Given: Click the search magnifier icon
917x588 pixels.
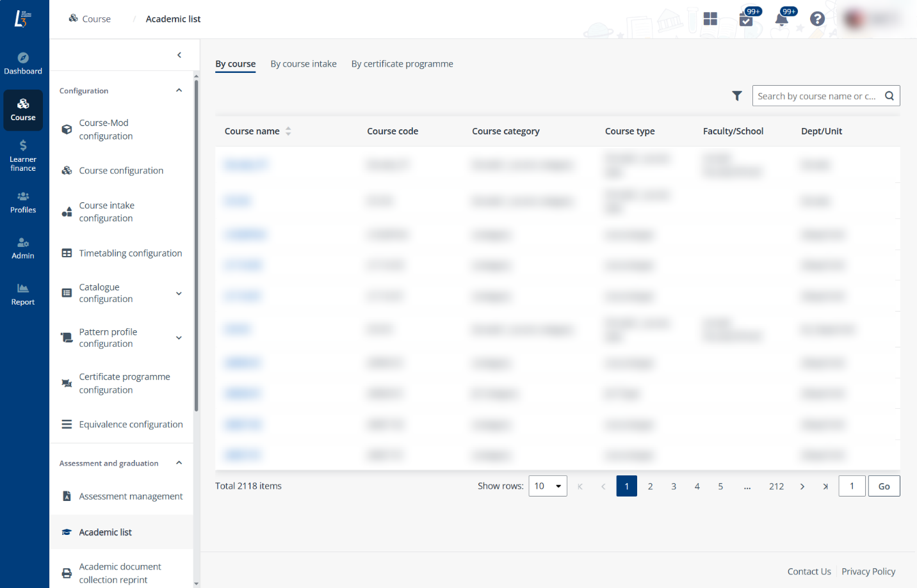Looking at the screenshot, I should tap(889, 96).
